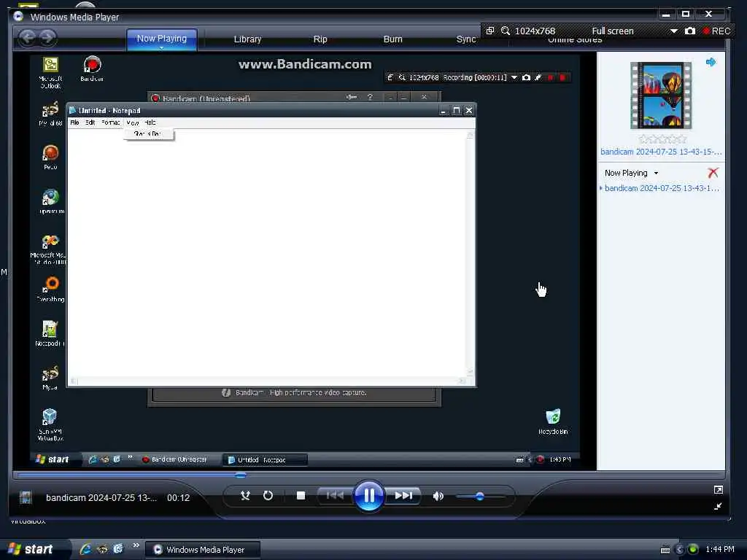Minimize the Windows Media Player window

[x=665, y=15]
